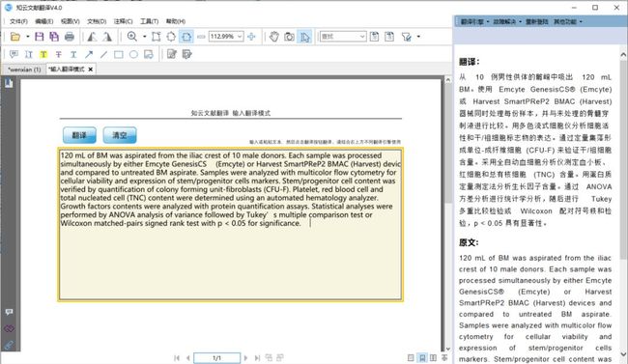Screen dimensions: 628x364
Task: Toggle the continuous page layout icon
Action: (x=422, y=358)
